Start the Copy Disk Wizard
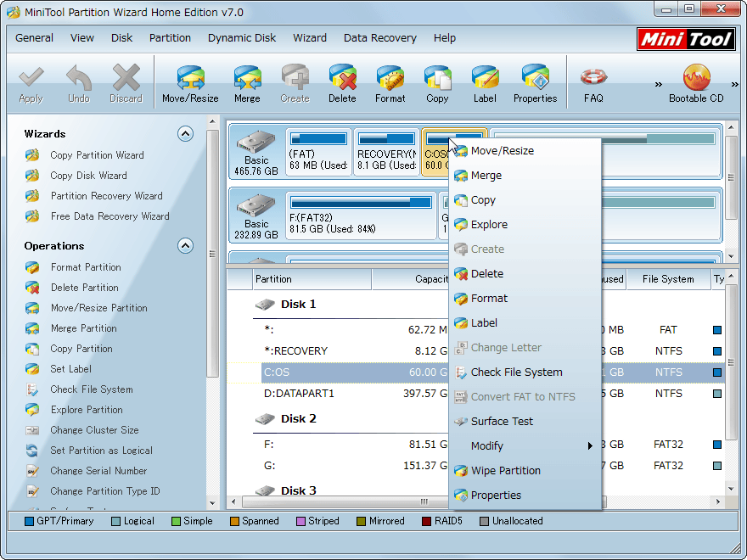 (88, 176)
